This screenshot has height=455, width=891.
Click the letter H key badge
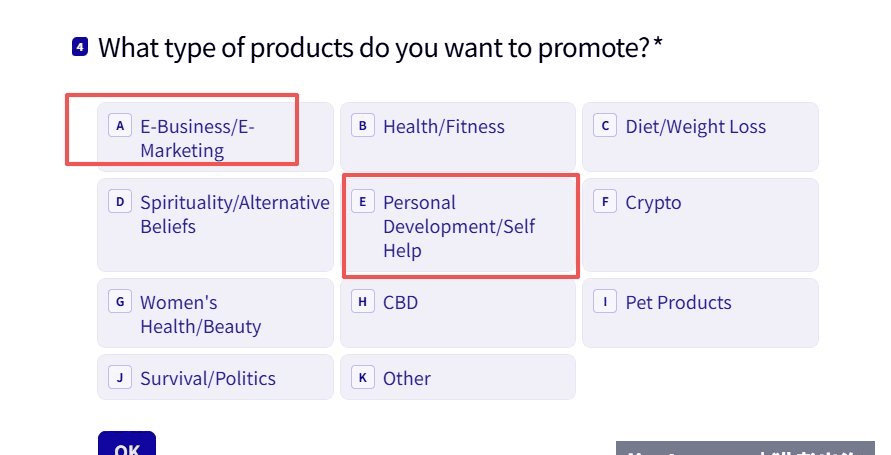363,302
